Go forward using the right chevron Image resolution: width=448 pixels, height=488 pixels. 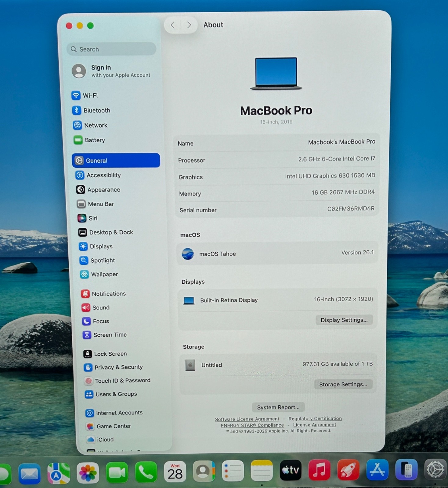[x=189, y=25]
